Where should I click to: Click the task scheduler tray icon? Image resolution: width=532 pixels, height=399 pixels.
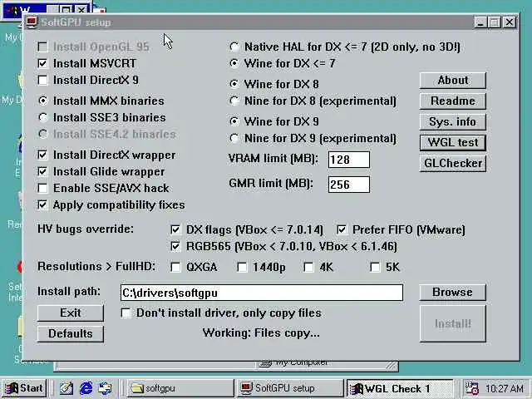[x=472, y=388]
